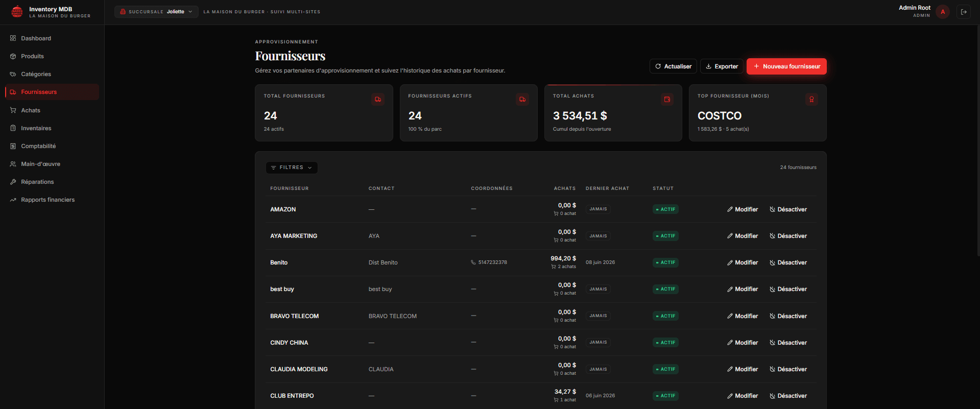
Task: Click the Exporter button
Action: (722, 66)
